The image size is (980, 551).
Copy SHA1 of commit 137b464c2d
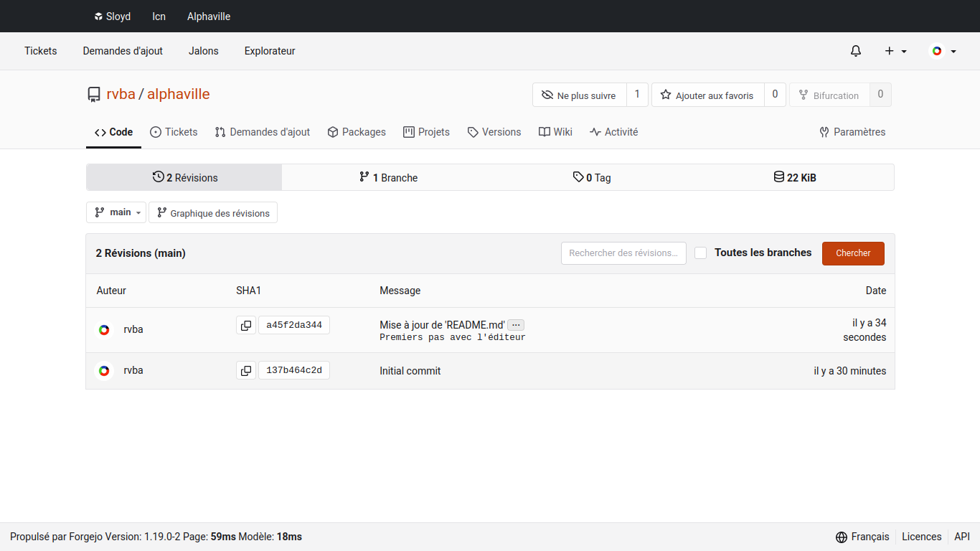246,371
